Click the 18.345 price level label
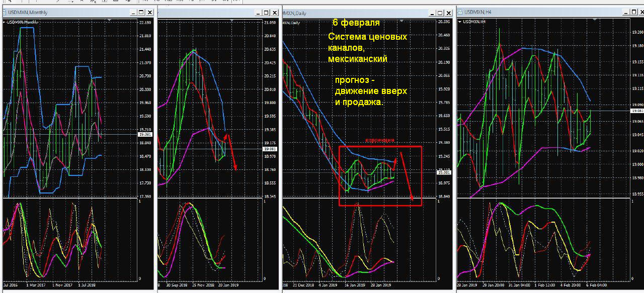The image size is (644, 293). pos(270,197)
